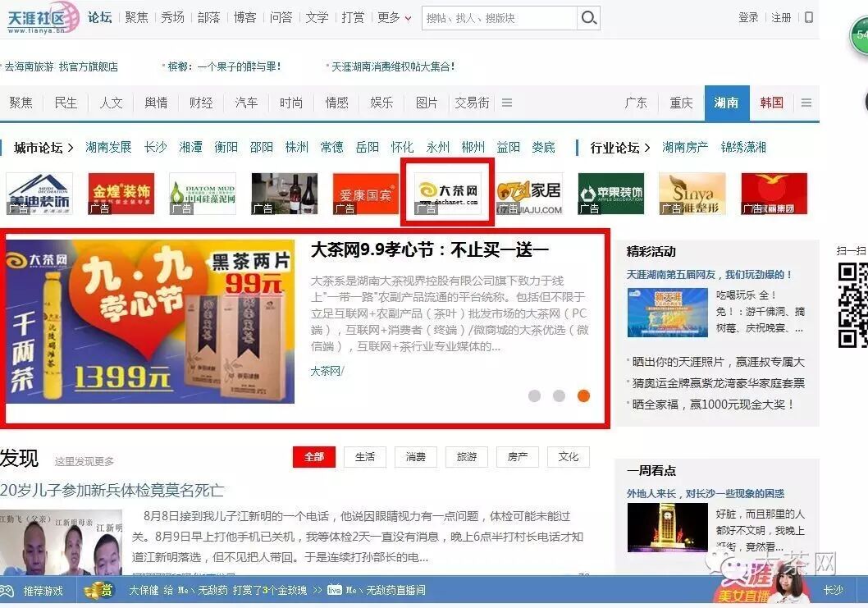This screenshot has width=868, height=608.
Task: Select the 房产 filter button
Action: coord(518,457)
